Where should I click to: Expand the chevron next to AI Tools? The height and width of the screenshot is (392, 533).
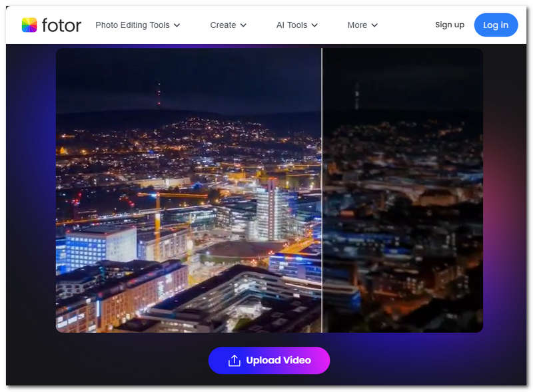[314, 25]
